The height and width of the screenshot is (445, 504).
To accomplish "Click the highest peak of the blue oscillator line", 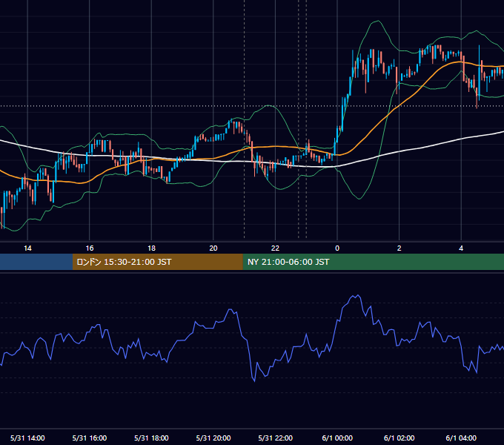I will pyautogui.click(x=357, y=295).
